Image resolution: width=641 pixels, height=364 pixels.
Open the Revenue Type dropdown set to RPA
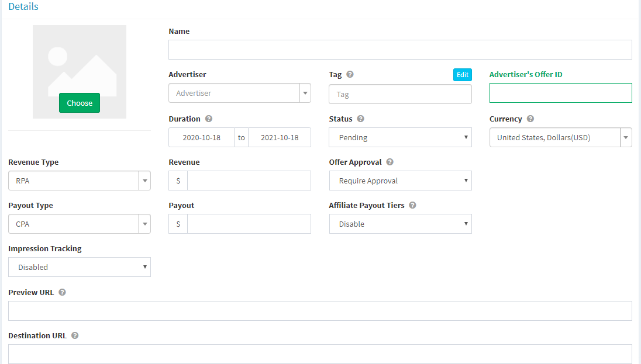(79, 181)
